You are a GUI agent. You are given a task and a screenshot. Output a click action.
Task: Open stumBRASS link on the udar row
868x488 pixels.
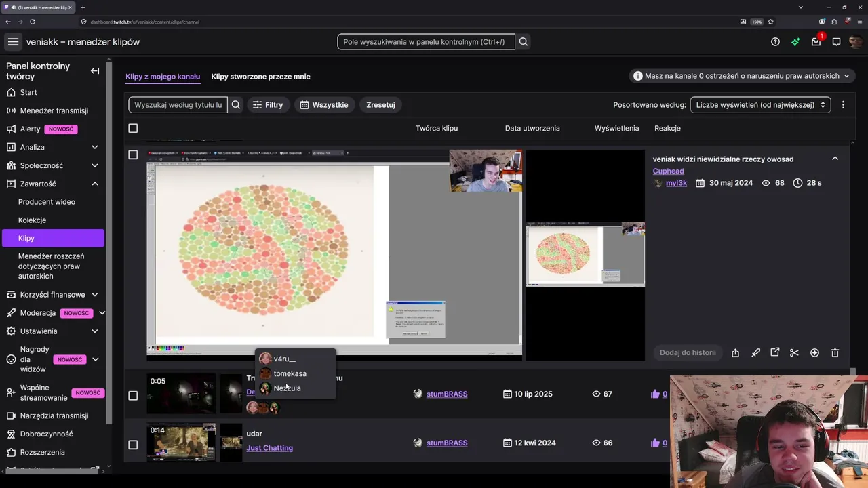447,443
